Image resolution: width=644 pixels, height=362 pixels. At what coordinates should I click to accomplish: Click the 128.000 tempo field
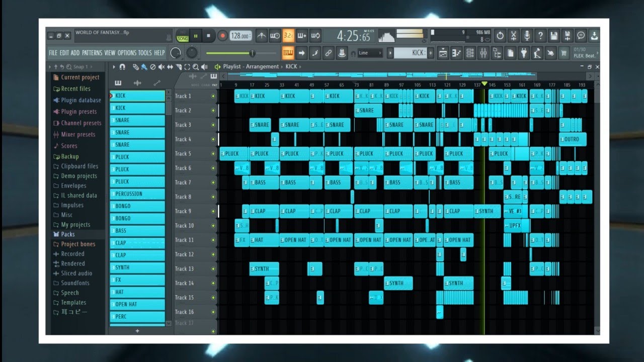pos(241,36)
